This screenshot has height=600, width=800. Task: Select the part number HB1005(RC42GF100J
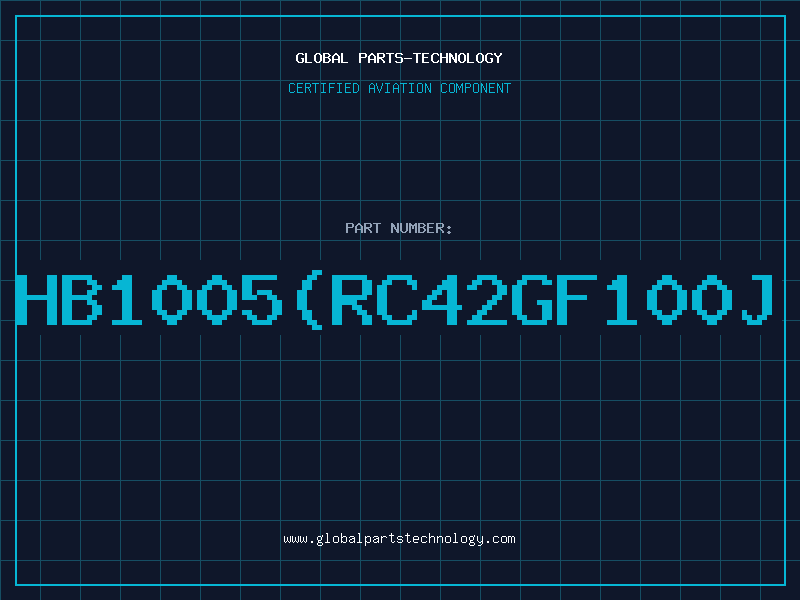(x=395, y=300)
